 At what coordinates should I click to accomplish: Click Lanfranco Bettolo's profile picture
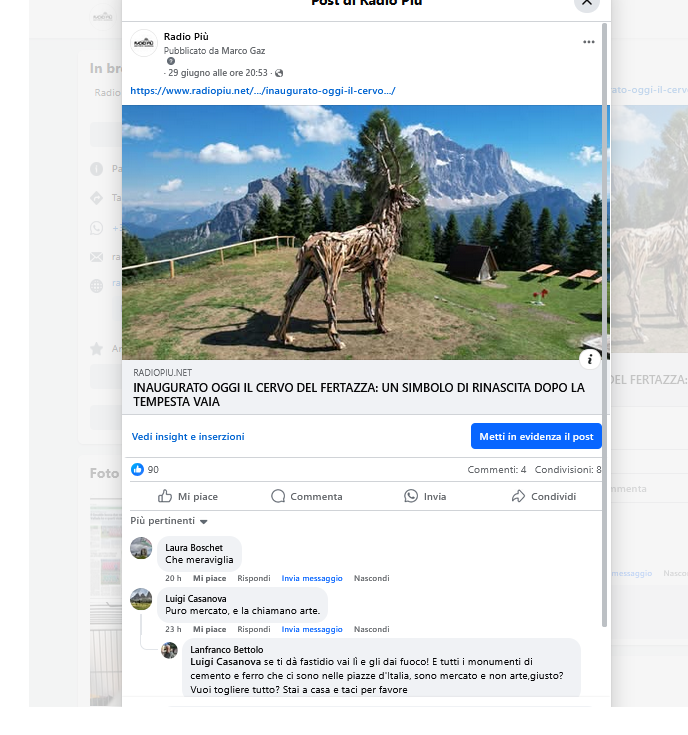coord(170,650)
